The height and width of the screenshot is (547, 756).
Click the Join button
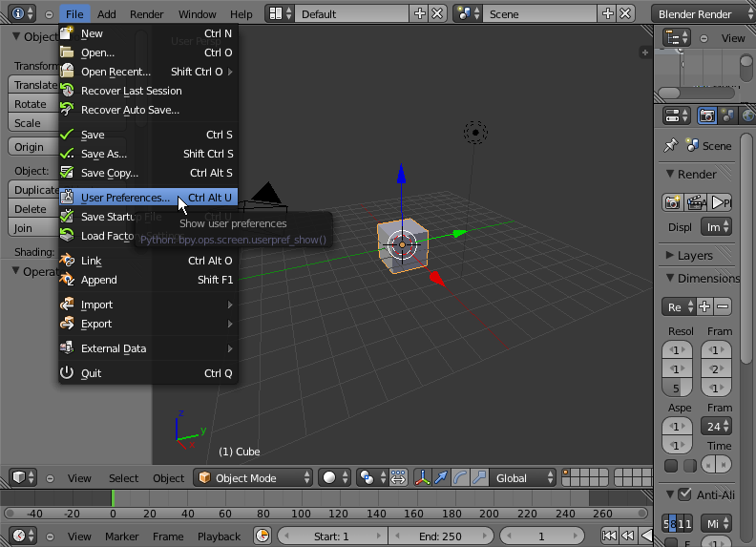33,227
